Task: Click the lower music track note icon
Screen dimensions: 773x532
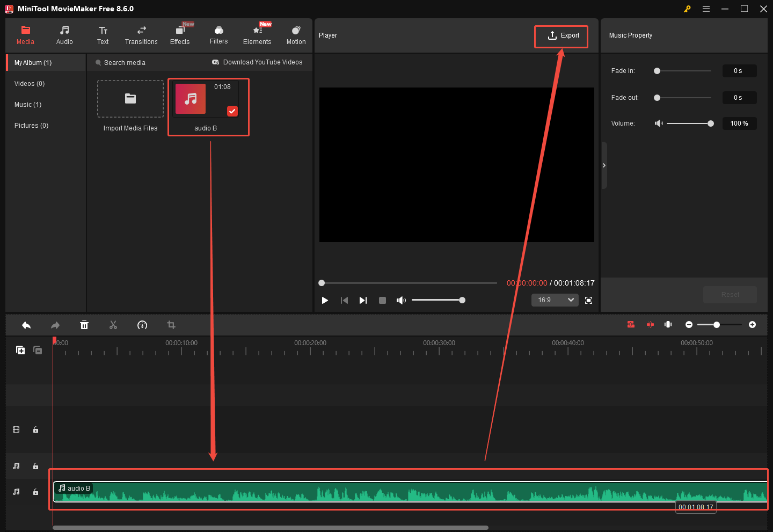Action: coord(16,492)
